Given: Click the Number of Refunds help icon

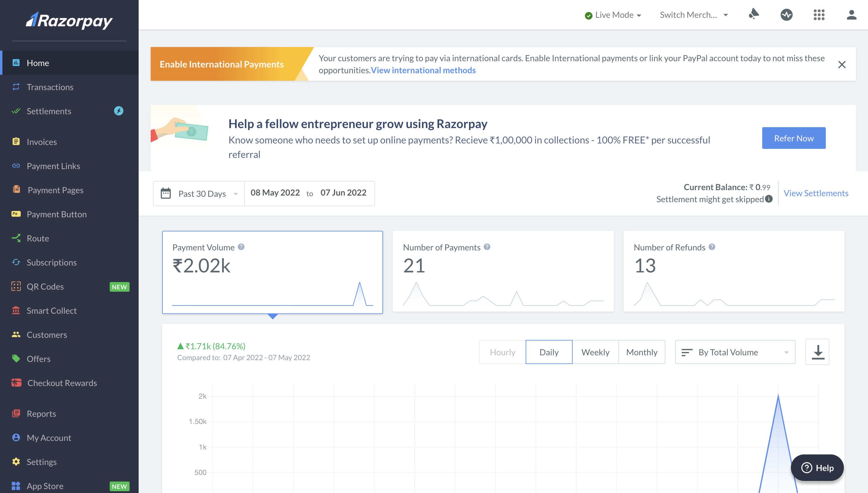Looking at the screenshot, I should (712, 247).
